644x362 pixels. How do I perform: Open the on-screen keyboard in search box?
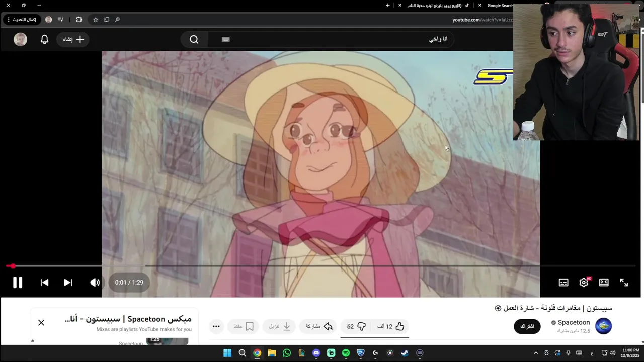[226, 39]
